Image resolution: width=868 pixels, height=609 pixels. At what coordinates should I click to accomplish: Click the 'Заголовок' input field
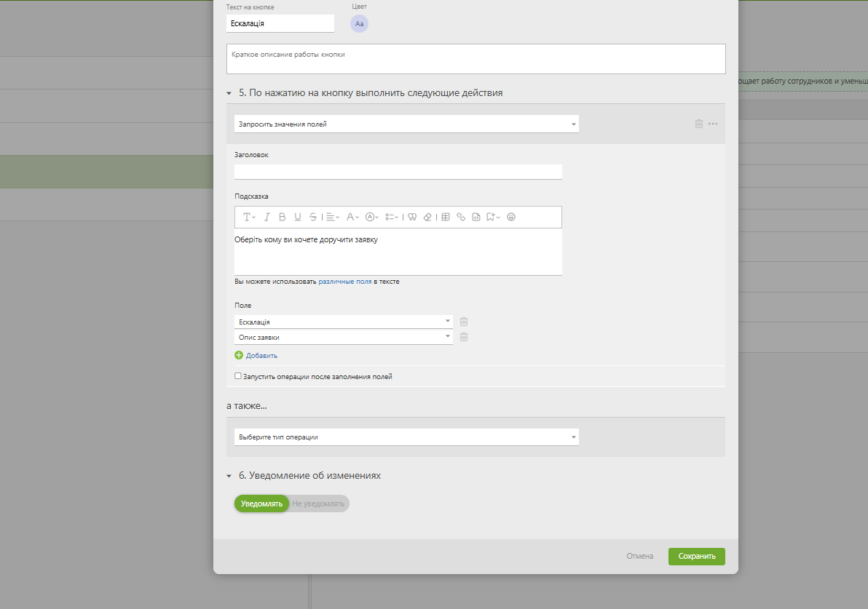(x=398, y=172)
